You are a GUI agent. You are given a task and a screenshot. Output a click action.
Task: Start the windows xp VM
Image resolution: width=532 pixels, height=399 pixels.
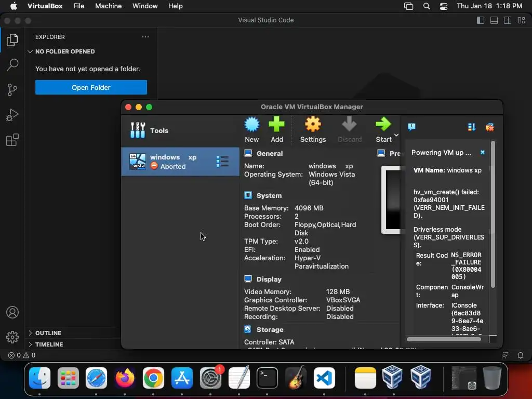coord(383,129)
